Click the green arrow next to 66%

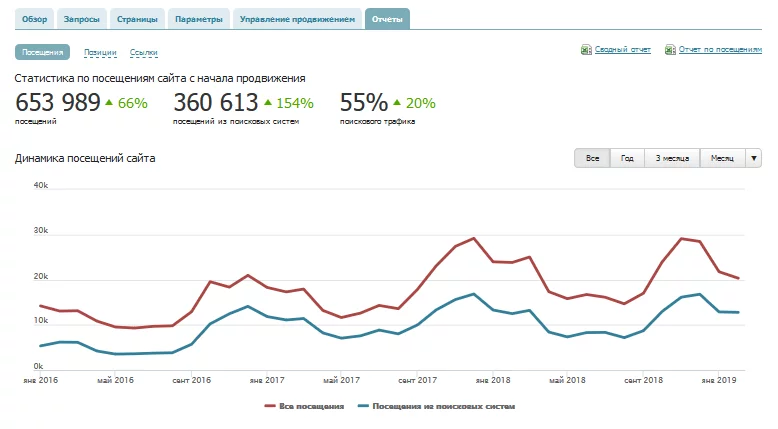pos(109,102)
